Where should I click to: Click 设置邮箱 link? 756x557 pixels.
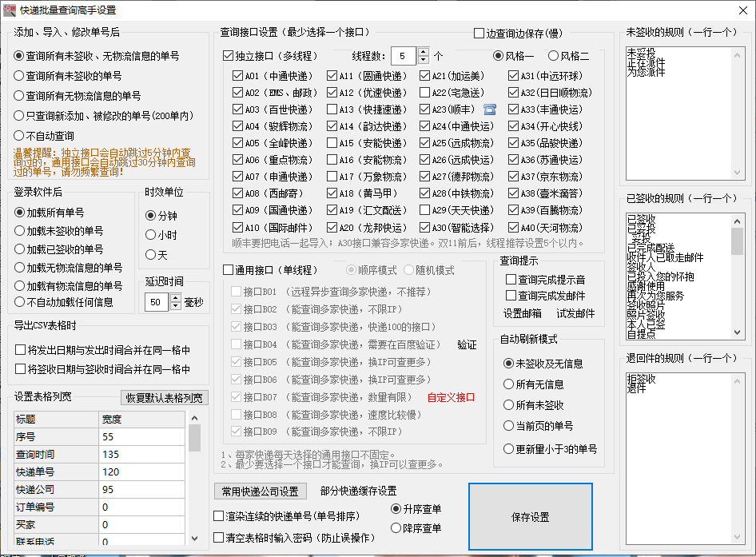pyautogui.click(x=522, y=313)
